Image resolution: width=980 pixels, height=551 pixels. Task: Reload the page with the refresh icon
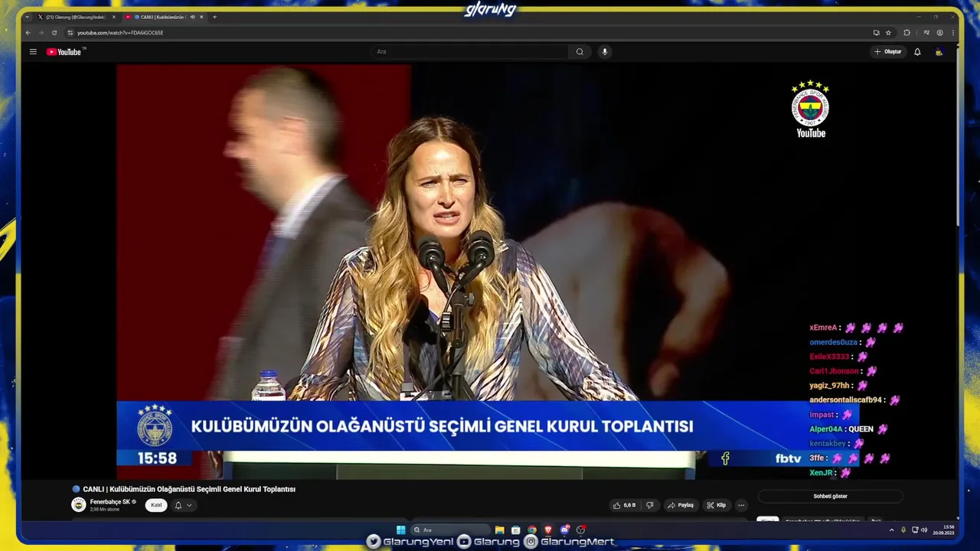54,33
